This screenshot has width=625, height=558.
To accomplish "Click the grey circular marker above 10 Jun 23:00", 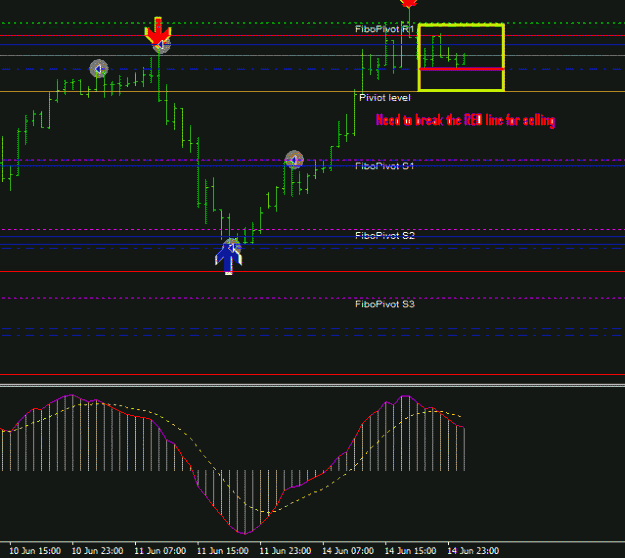I will point(98,69).
